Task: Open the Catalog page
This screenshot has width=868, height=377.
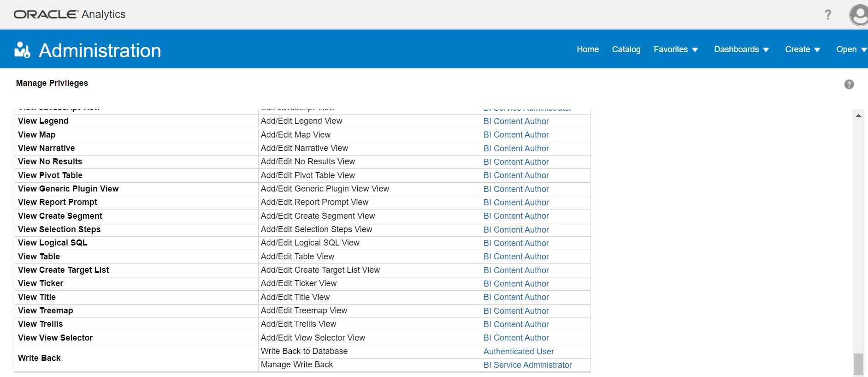Action: click(626, 49)
